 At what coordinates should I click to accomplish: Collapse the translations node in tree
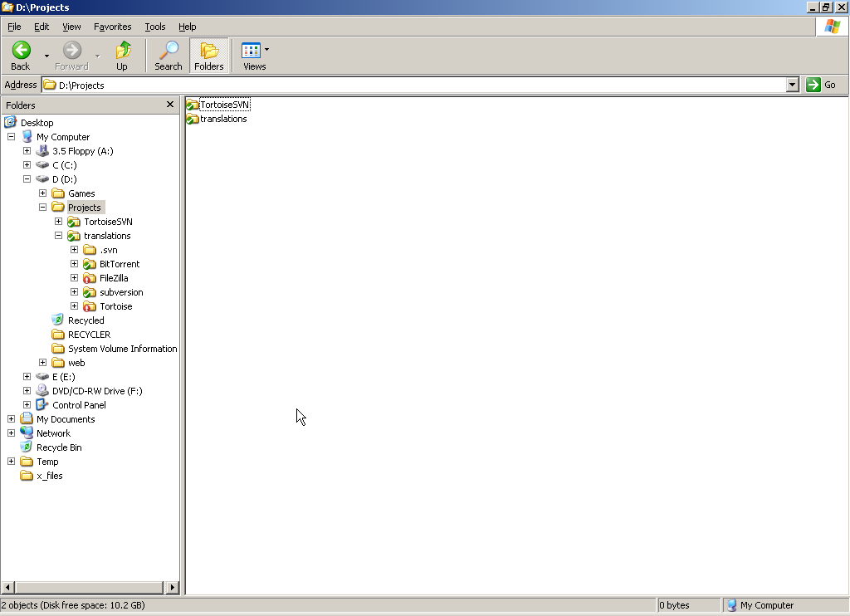click(58, 235)
